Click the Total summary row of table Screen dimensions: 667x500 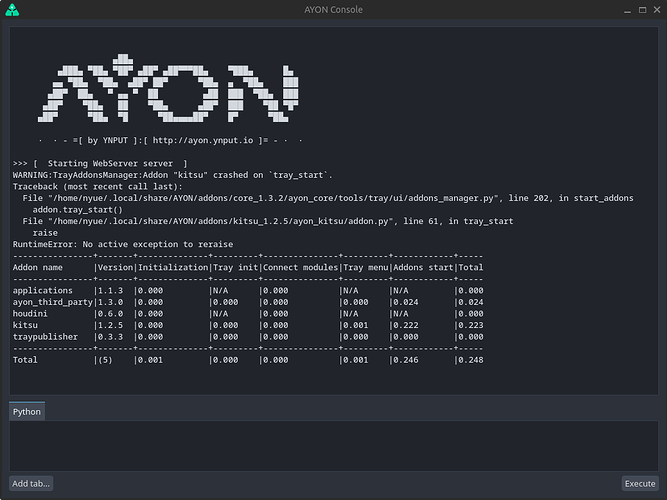[247, 360]
